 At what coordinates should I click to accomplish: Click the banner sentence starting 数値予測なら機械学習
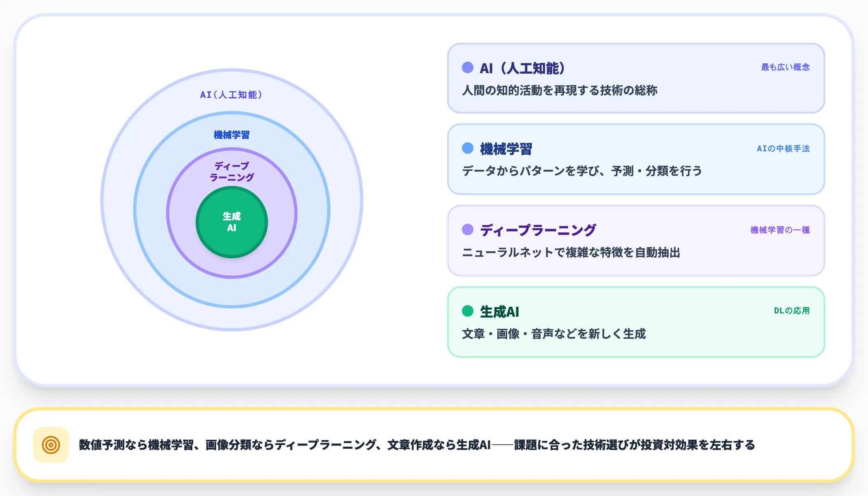417,445
